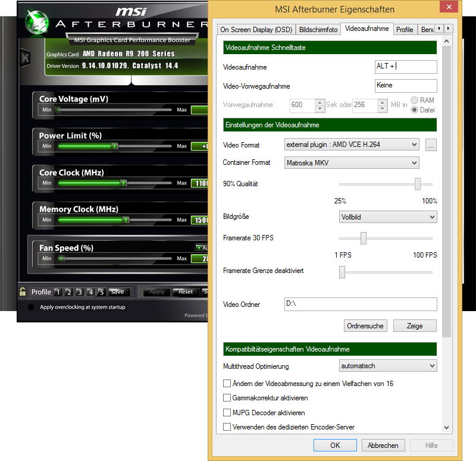Switch to the Bildschirmfoto tab
Image resolution: width=476 pixels, height=461 pixels.
click(x=318, y=30)
